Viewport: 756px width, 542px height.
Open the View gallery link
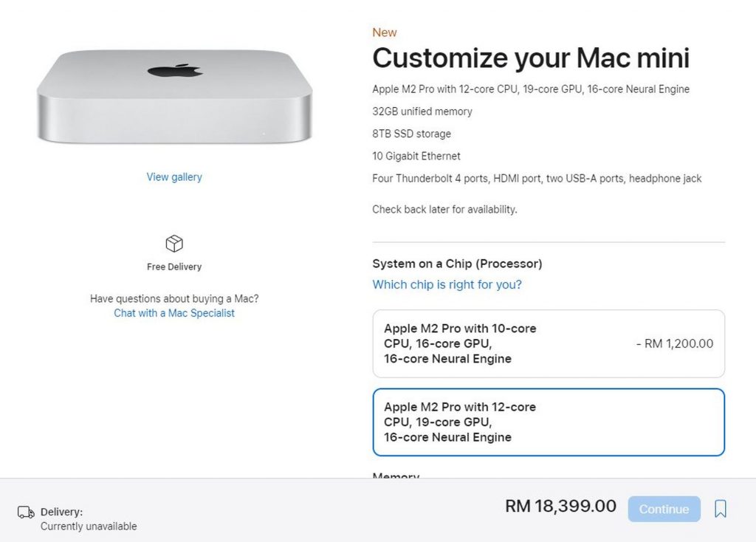pos(174,177)
